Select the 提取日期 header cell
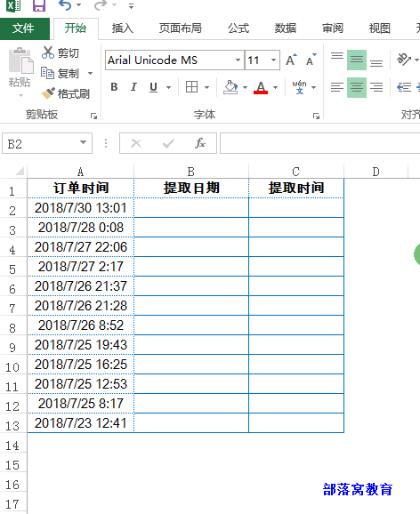Image resolution: width=420 pixels, height=514 pixels. click(191, 188)
